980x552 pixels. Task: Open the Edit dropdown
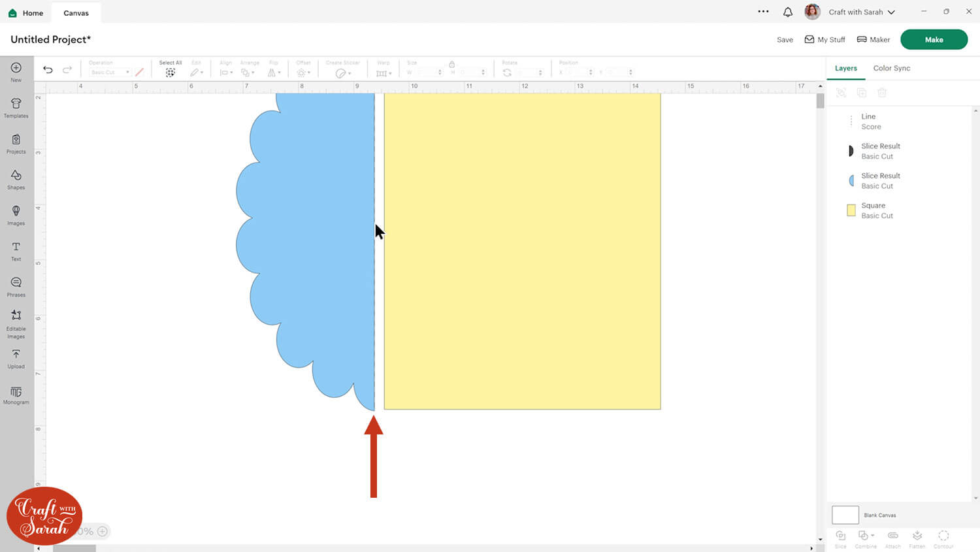pyautogui.click(x=197, y=73)
